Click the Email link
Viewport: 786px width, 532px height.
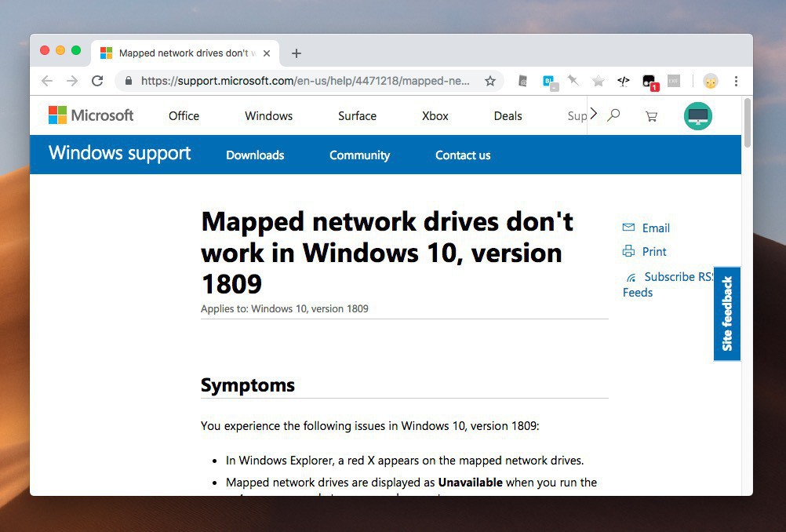[x=655, y=228]
